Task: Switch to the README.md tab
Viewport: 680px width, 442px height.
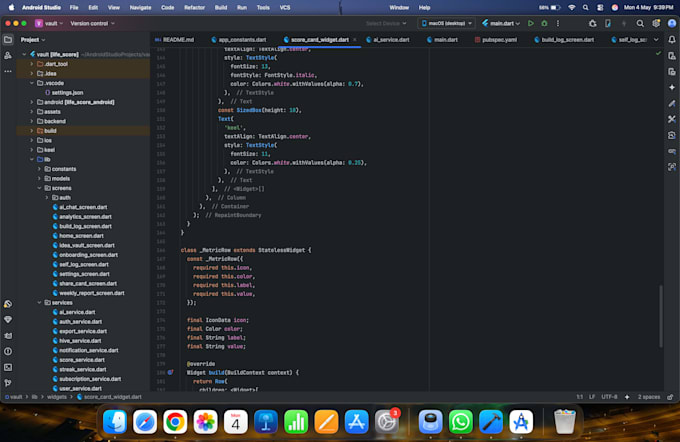Action: tap(174, 39)
